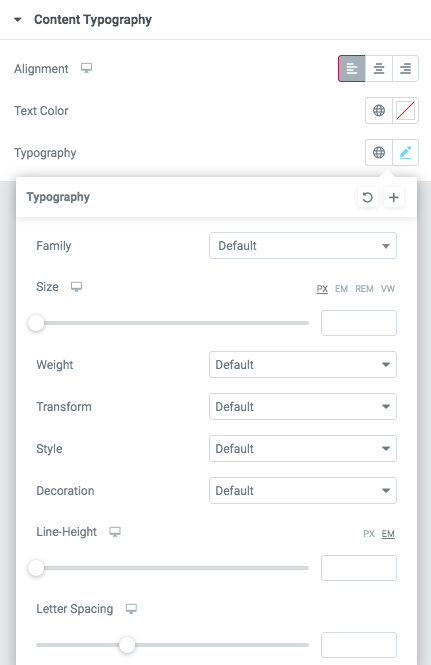
Task: Click device icon beside Line-Height
Action: (x=115, y=532)
